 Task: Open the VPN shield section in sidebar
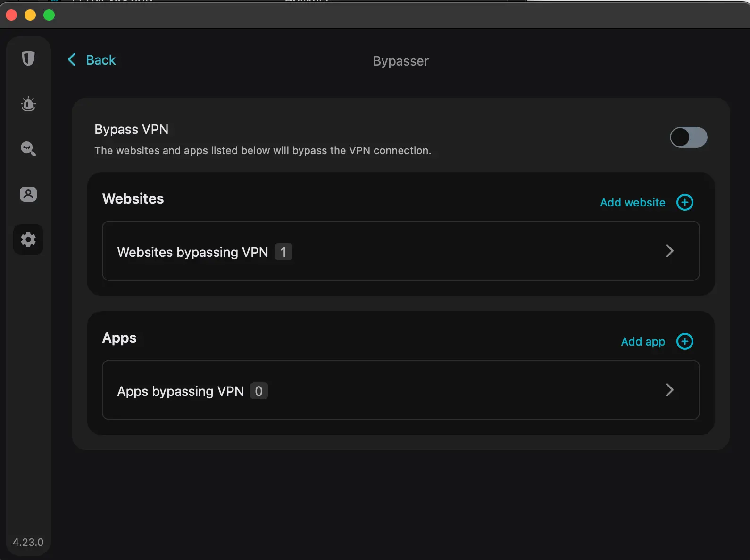pos(28,58)
